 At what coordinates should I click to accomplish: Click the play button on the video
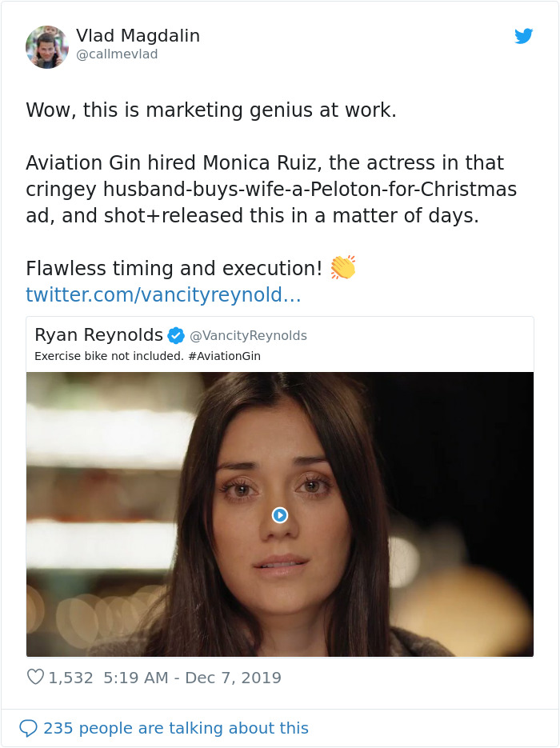tap(279, 515)
